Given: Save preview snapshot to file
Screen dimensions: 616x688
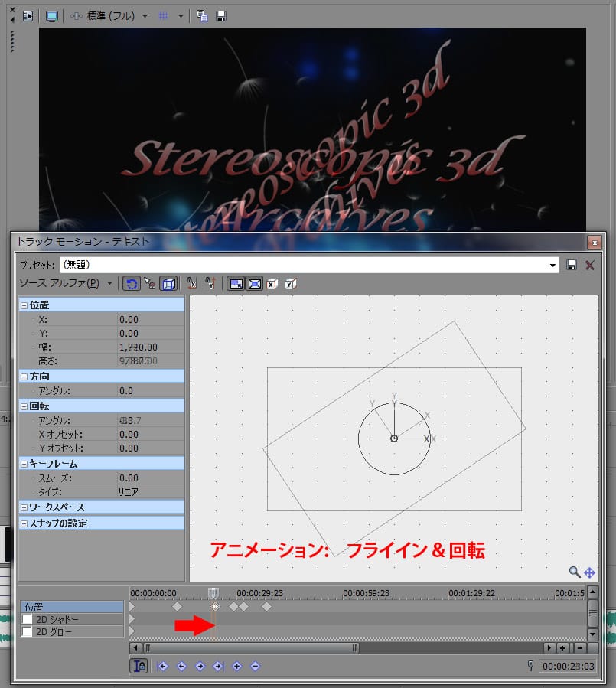Looking at the screenshot, I should (221, 15).
